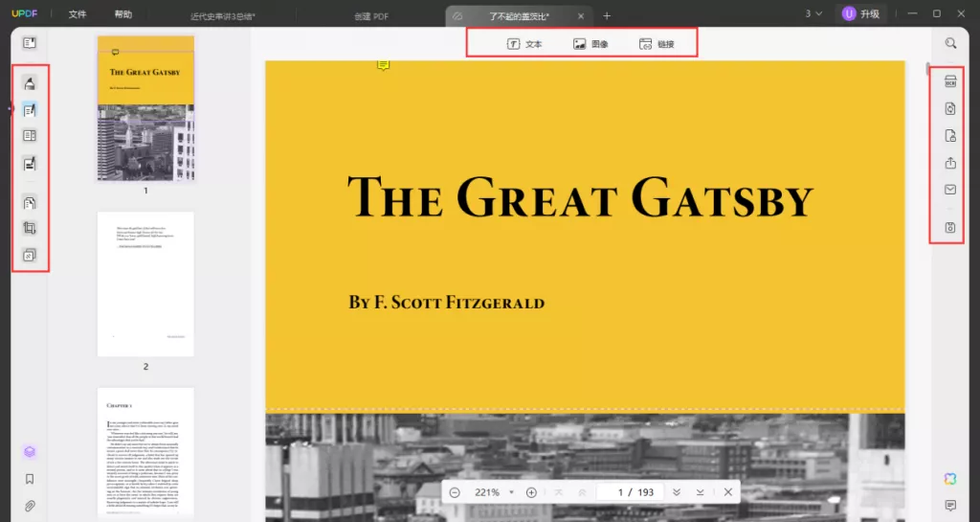Open the UPDF AI assistant icon
Viewport: 980px width, 522px height.
click(x=950, y=479)
